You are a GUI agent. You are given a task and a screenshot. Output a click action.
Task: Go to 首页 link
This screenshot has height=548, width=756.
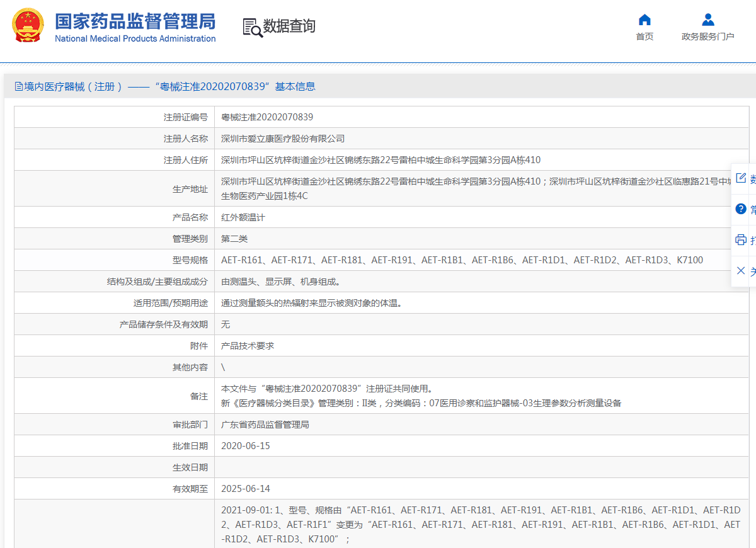[x=644, y=37]
